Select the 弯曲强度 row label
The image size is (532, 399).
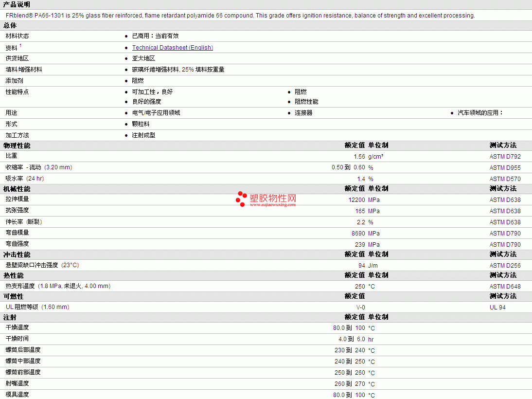18,244
